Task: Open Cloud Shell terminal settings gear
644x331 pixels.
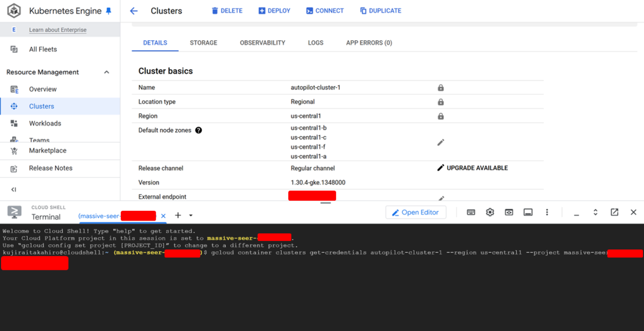Action: pos(490,212)
